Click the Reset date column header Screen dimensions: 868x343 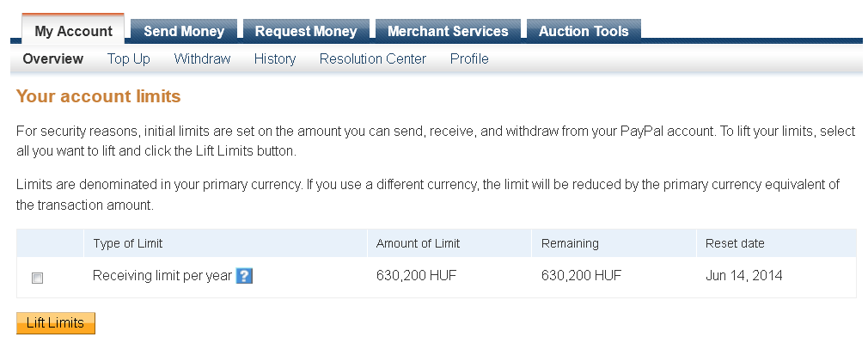(735, 243)
